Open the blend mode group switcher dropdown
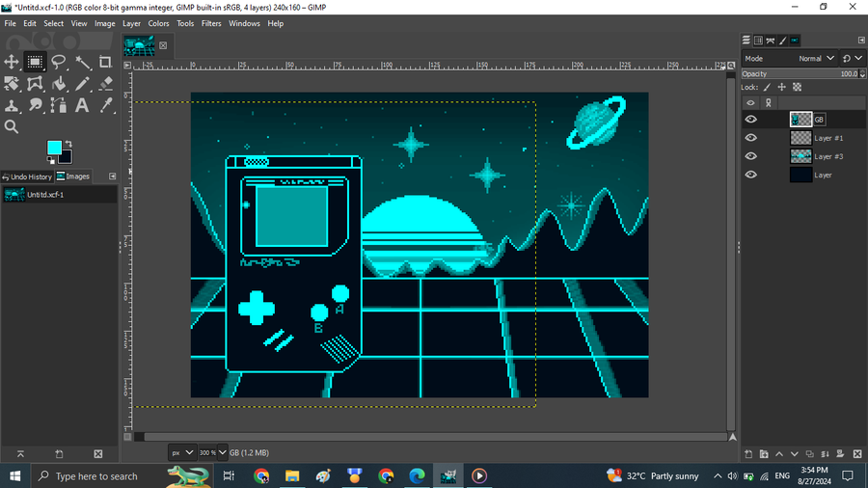 click(852, 58)
